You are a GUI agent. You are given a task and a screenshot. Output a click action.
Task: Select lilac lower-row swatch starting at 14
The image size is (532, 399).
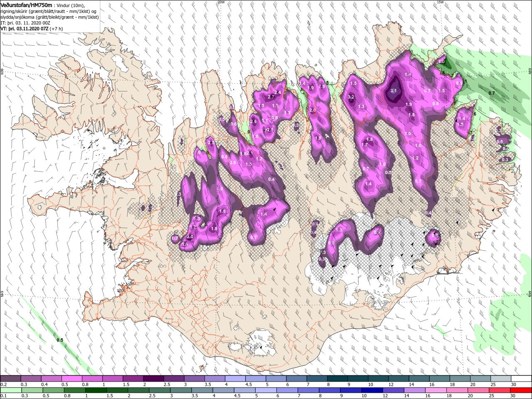tap(414, 390)
